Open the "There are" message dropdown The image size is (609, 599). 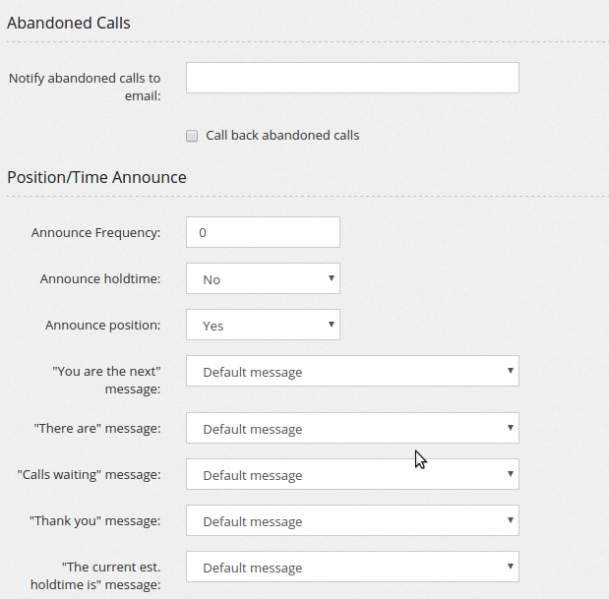[352, 428]
